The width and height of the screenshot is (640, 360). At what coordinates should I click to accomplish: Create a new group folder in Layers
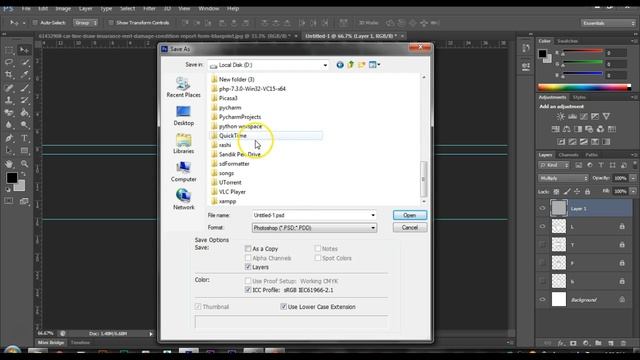[x=598, y=343]
